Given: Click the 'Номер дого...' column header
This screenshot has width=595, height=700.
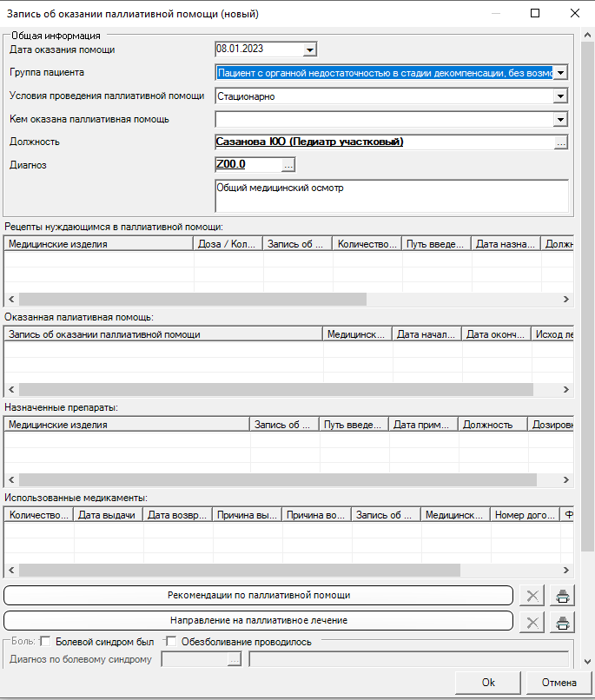Looking at the screenshot, I should coord(525,515).
